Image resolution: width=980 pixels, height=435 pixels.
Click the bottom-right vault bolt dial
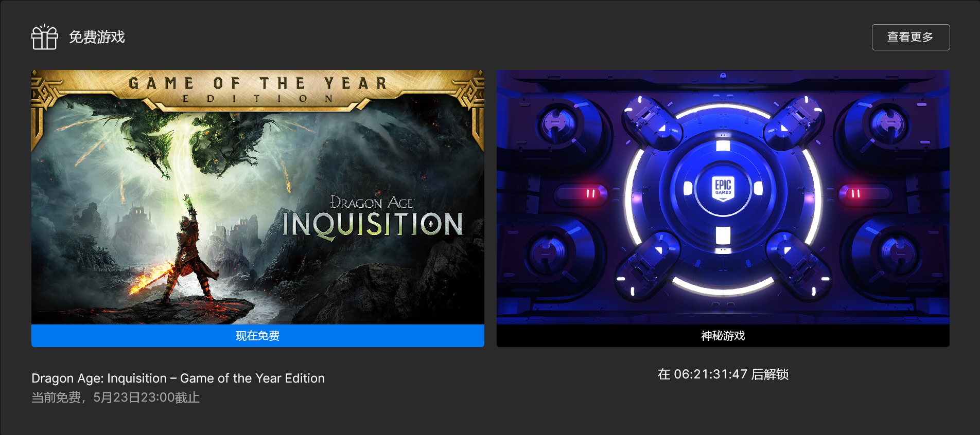click(899, 253)
